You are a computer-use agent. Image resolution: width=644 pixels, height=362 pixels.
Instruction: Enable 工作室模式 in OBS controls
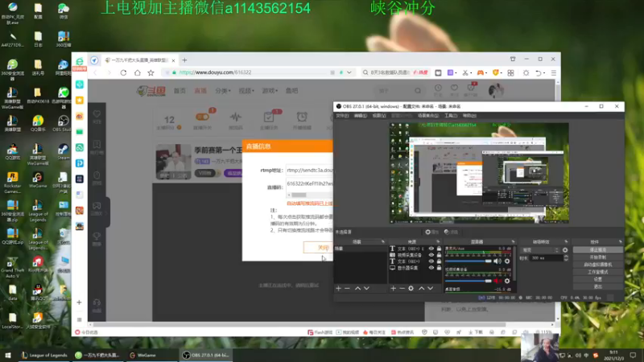tap(597, 272)
